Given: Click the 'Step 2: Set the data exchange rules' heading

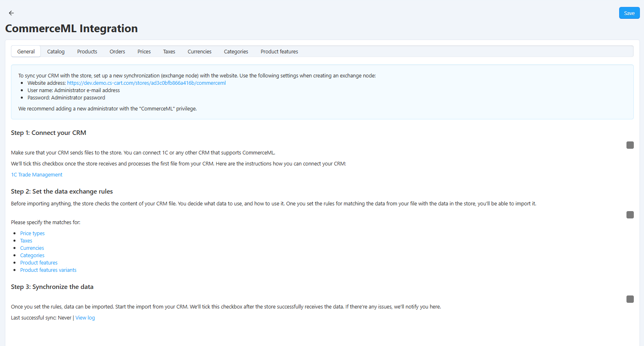Looking at the screenshot, I should [x=62, y=192].
